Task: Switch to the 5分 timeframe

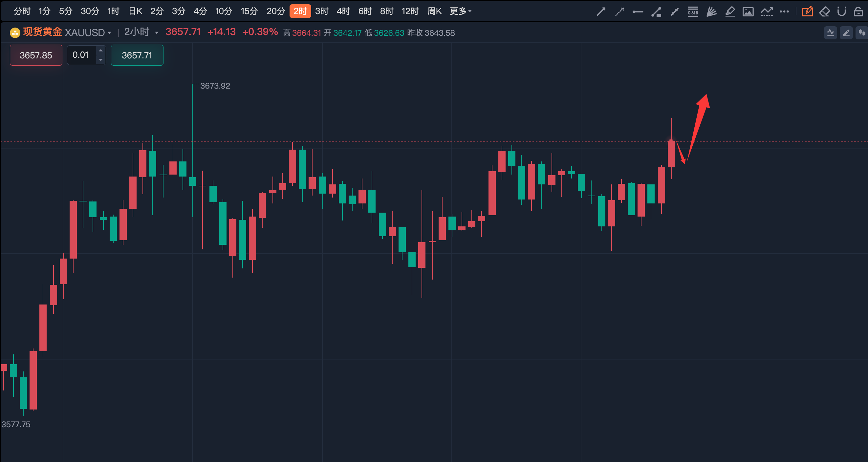Action: point(66,11)
